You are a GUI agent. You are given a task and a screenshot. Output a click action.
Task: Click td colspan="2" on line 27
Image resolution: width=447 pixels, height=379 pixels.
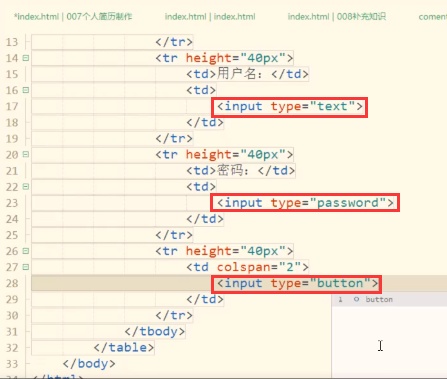[247, 267]
